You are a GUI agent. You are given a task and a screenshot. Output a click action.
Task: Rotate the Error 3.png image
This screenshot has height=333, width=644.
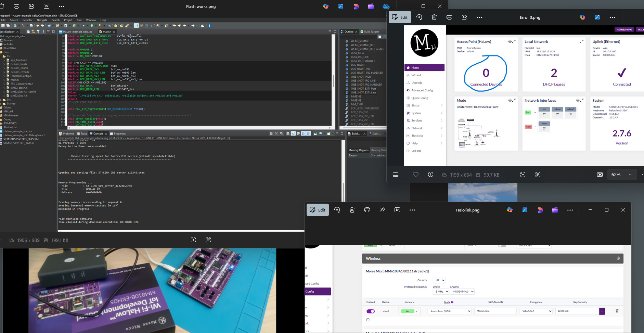pyautogui.click(x=419, y=17)
